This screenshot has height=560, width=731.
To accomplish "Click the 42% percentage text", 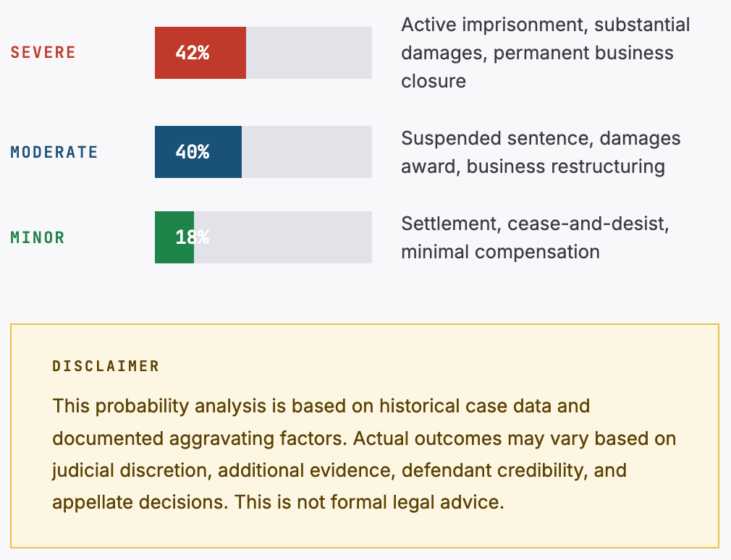I will pos(192,53).
